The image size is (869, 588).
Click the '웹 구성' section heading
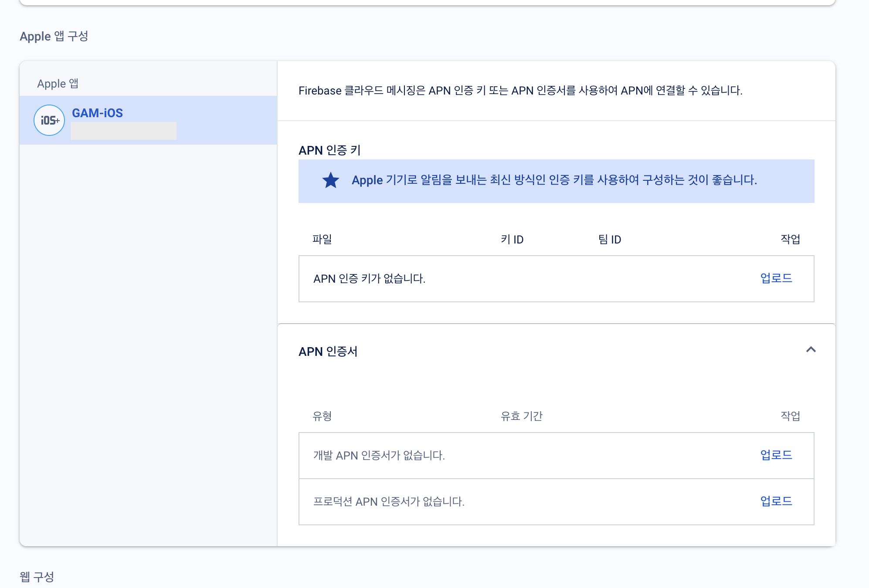37,577
